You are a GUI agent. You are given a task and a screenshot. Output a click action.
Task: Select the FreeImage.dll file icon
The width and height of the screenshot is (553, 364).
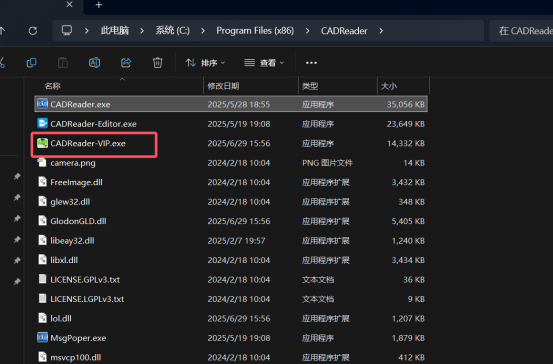click(x=42, y=182)
